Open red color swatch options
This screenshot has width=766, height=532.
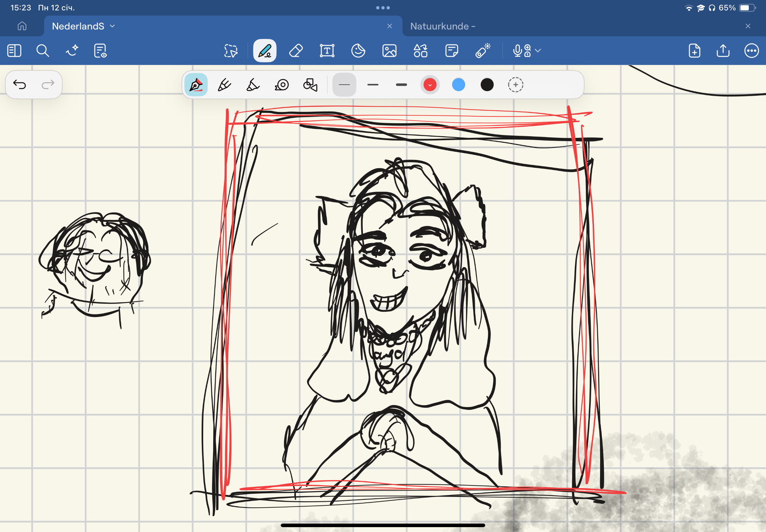tap(430, 85)
